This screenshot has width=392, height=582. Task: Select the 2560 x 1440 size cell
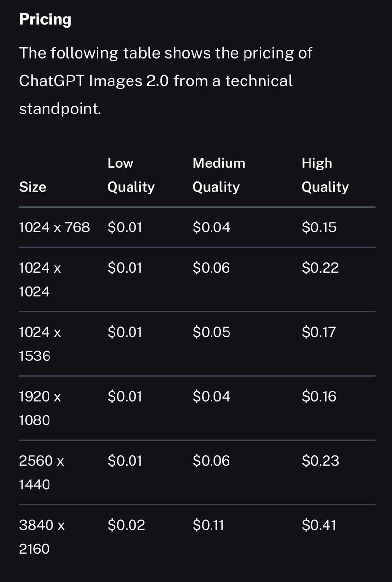pyautogui.click(x=41, y=472)
